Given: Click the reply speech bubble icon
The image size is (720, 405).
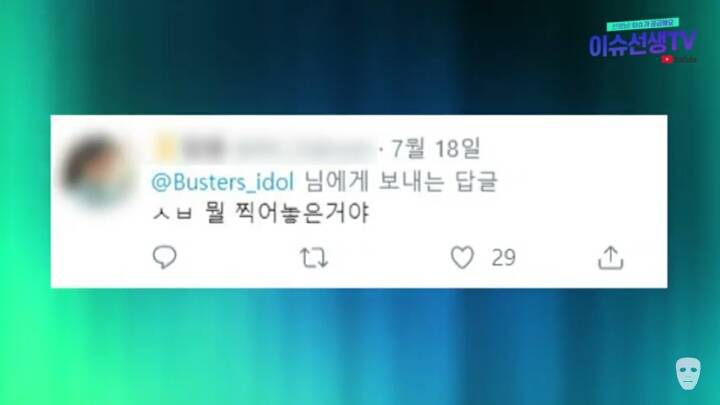Looking at the screenshot, I should (x=164, y=257).
